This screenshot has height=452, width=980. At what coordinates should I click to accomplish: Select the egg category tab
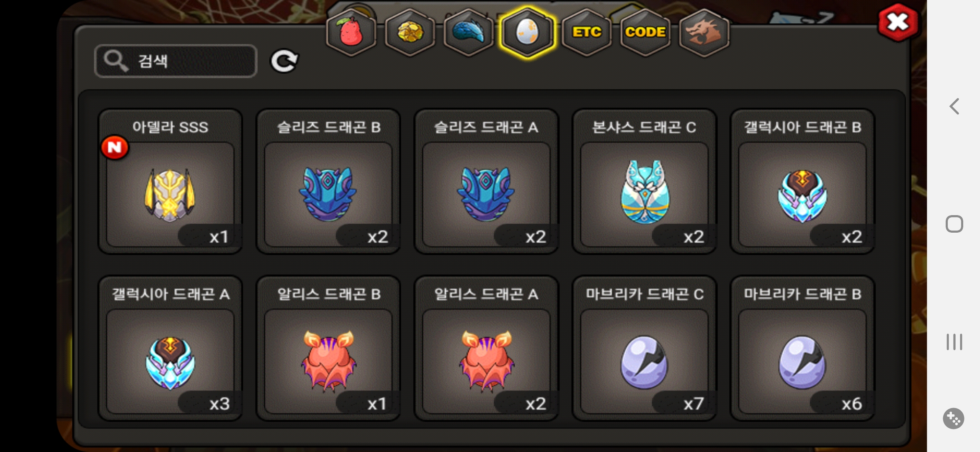click(527, 33)
